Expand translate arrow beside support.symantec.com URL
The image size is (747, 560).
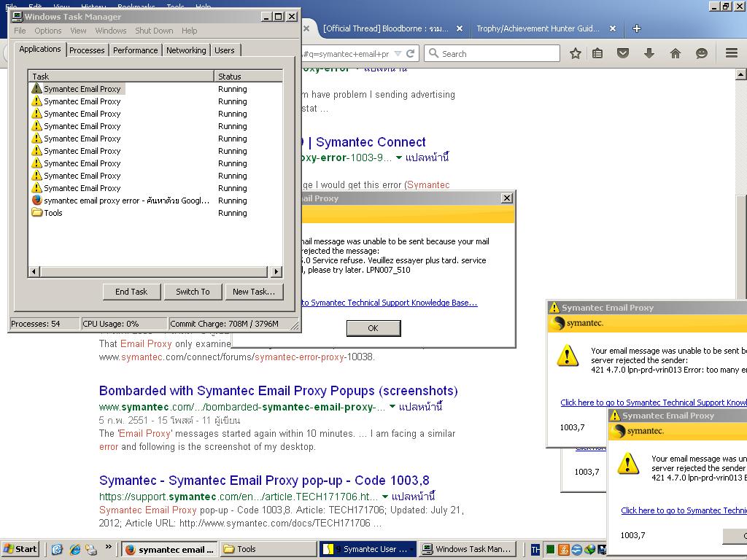tap(385, 496)
